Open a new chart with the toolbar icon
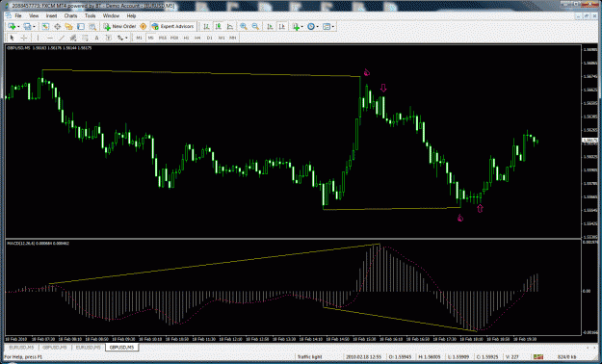The height and width of the screenshot is (364, 602). coord(12,27)
